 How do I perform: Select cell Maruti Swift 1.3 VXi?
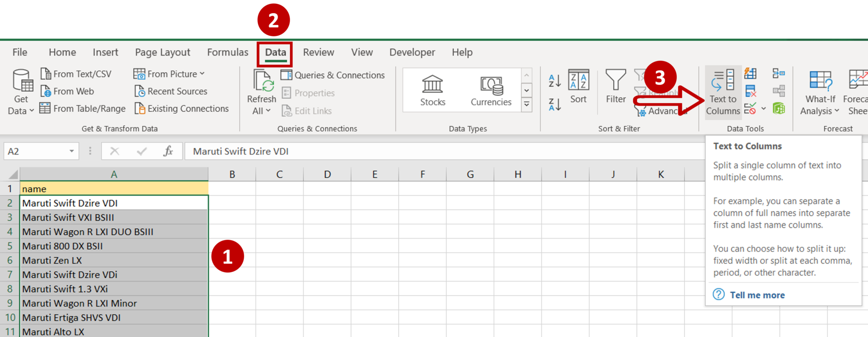114,289
